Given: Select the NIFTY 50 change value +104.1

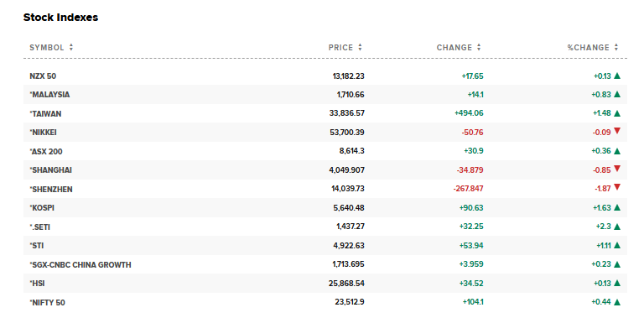Looking at the screenshot, I should pos(473,303).
